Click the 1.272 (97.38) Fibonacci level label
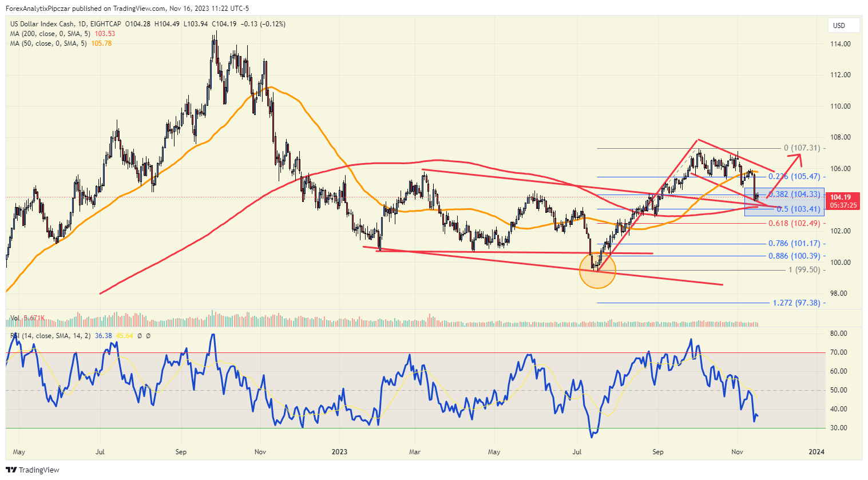Viewport: 868px width, 480px height. (796, 303)
